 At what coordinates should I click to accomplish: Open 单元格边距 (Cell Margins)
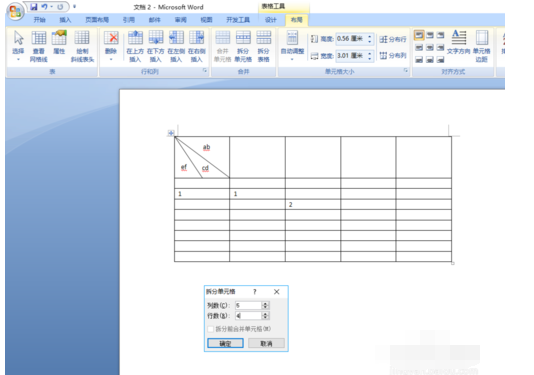pos(482,46)
